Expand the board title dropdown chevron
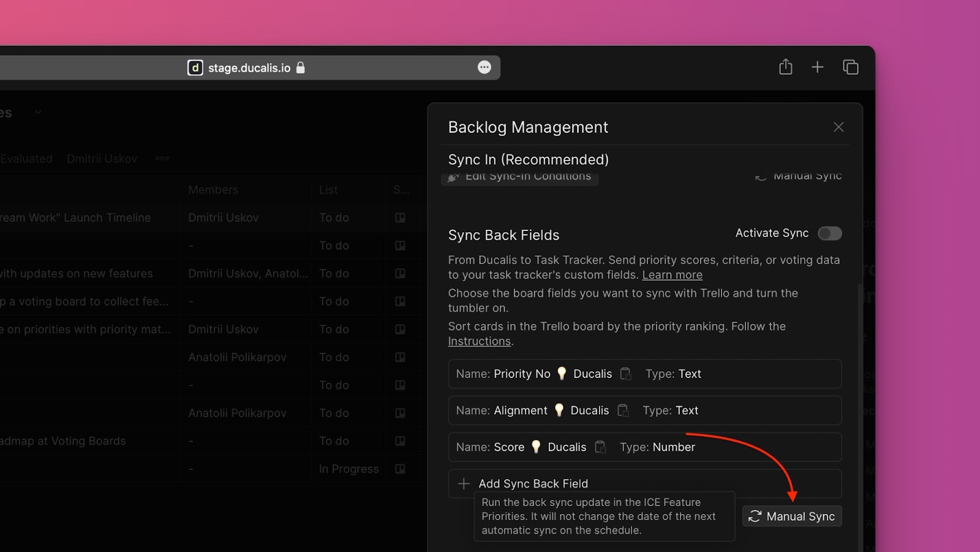 pos(39,112)
